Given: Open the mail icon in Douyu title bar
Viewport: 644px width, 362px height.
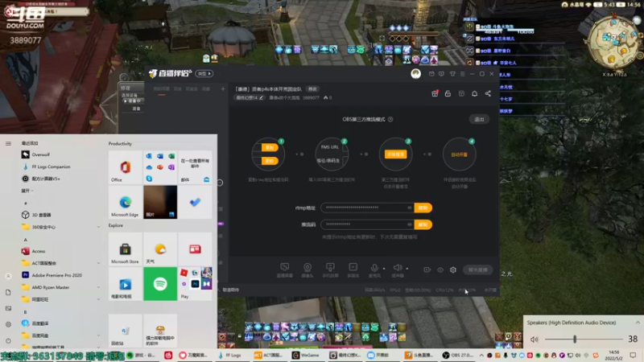Looking at the screenshot, I should tap(431, 74).
